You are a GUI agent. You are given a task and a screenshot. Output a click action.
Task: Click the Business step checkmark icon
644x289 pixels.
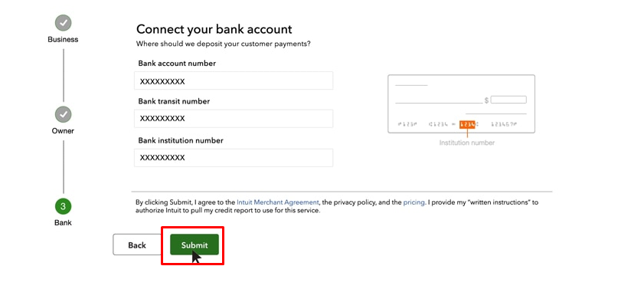(x=64, y=23)
